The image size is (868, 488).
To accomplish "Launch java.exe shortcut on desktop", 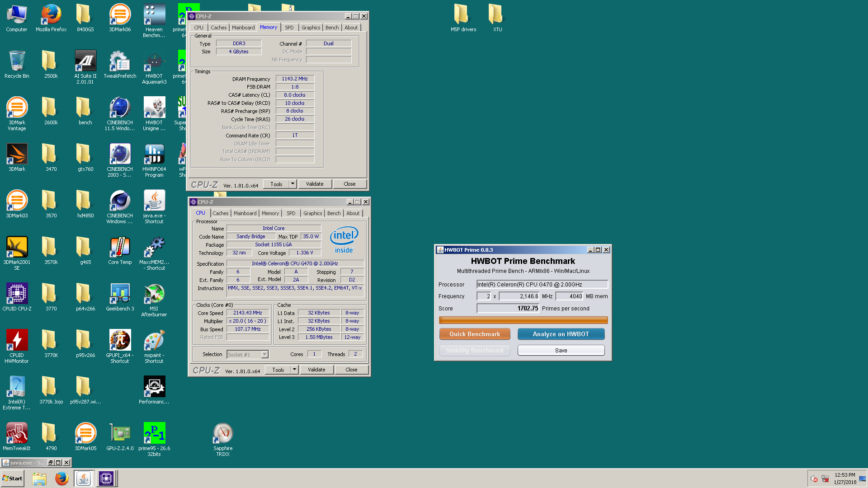I will 154,207.
